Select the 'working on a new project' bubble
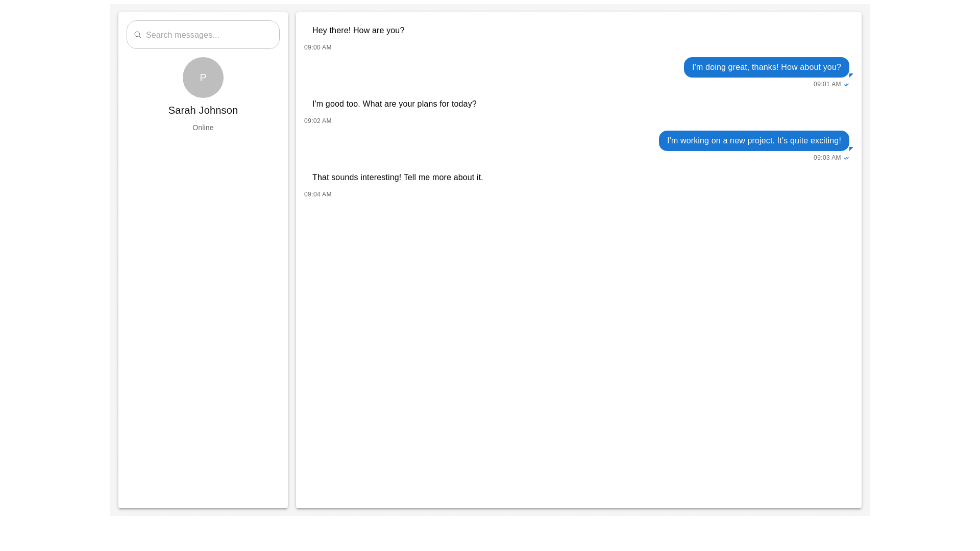Viewport: 980px width, 551px height. [x=753, y=141]
